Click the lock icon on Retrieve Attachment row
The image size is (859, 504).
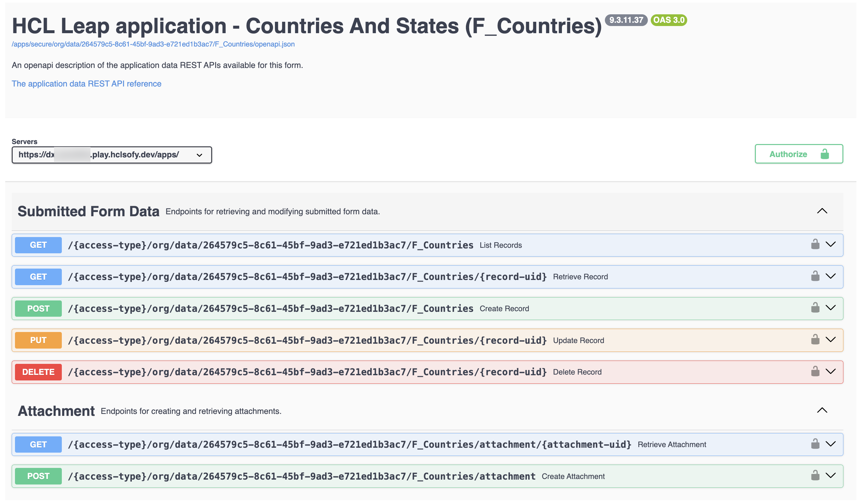(x=815, y=444)
